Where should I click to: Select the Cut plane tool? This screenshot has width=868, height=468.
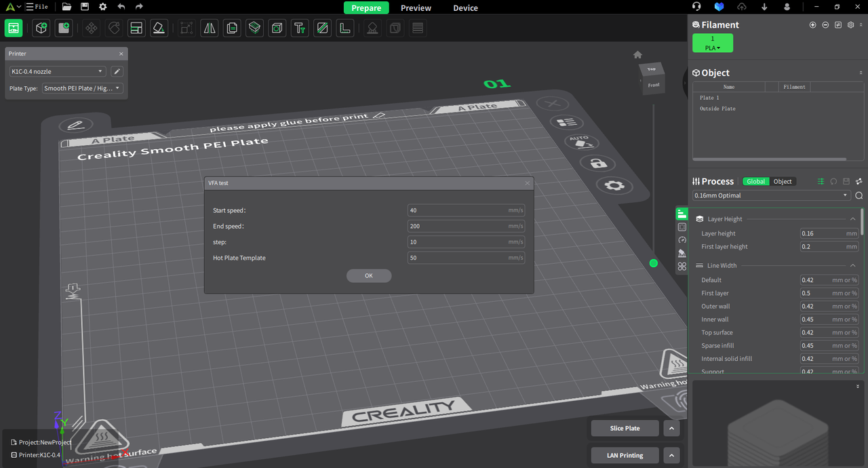pos(322,28)
